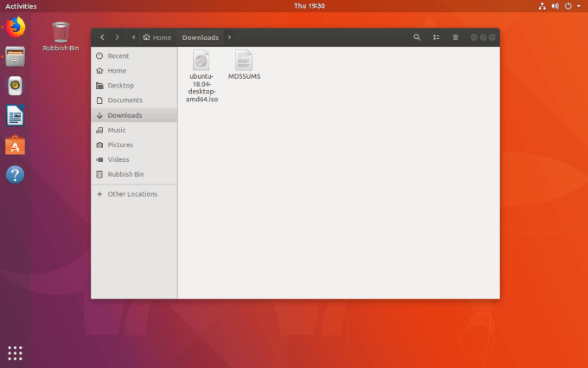Open the hamburger menu in Files
The image size is (588, 368).
tap(455, 37)
